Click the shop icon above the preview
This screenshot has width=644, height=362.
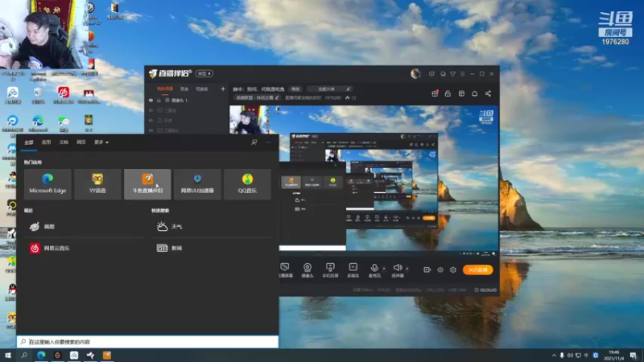click(x=461, y=93)
